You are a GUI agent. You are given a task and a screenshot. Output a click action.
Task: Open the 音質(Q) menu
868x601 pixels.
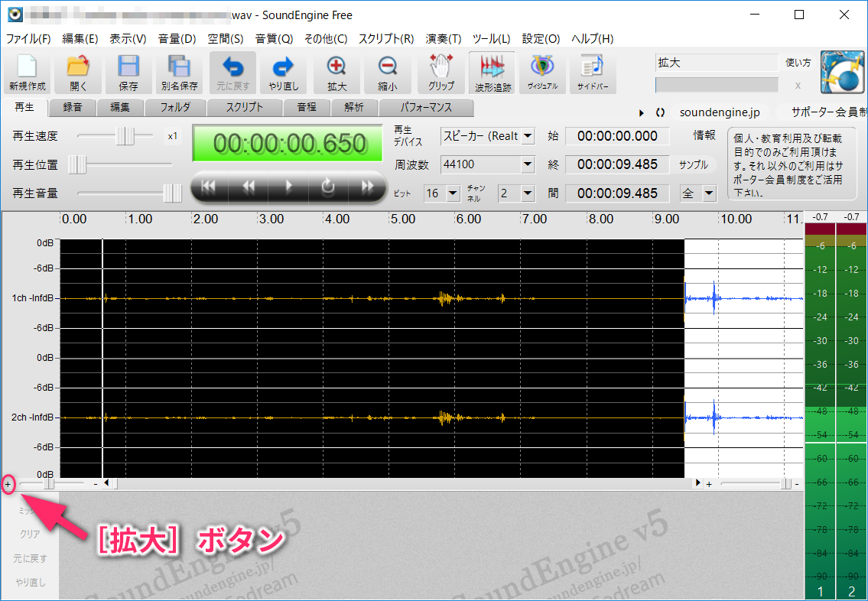pos(274,39)
